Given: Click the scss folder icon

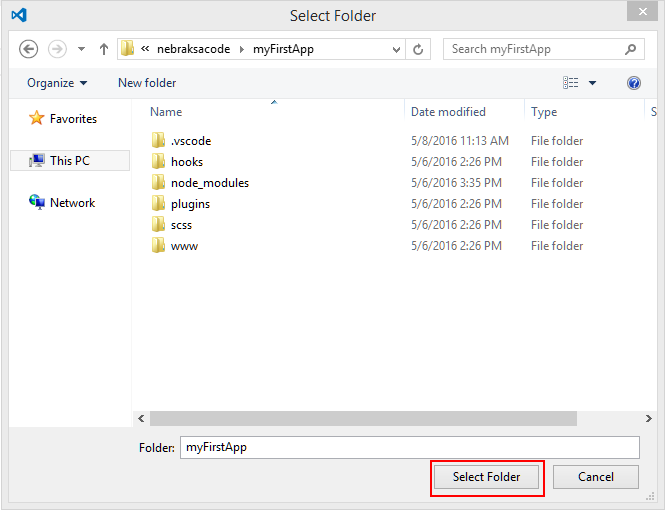Looking at the screenshot, I should click(158, 224).
